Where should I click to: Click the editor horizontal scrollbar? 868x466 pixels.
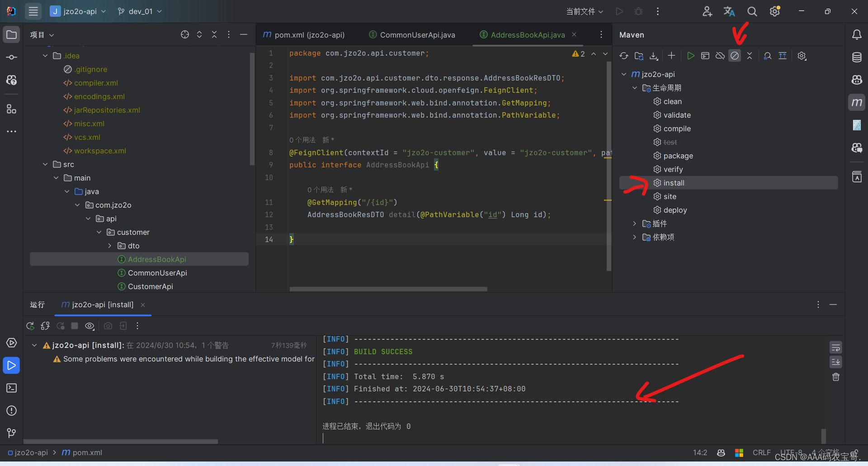pos(388,289)
